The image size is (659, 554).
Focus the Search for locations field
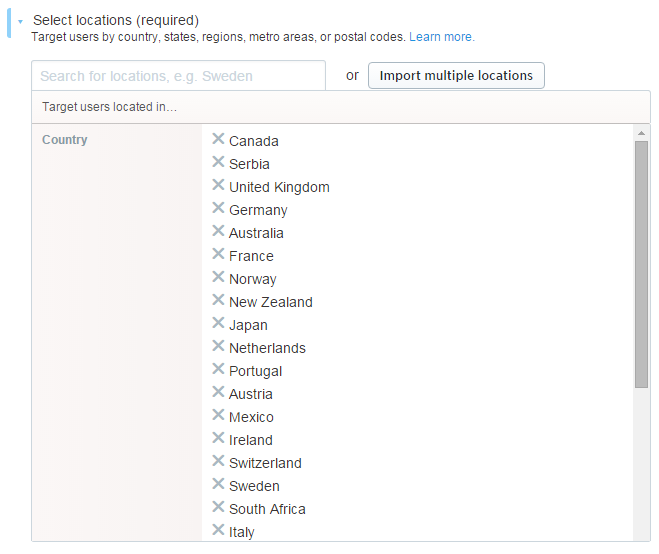(178, 76)
